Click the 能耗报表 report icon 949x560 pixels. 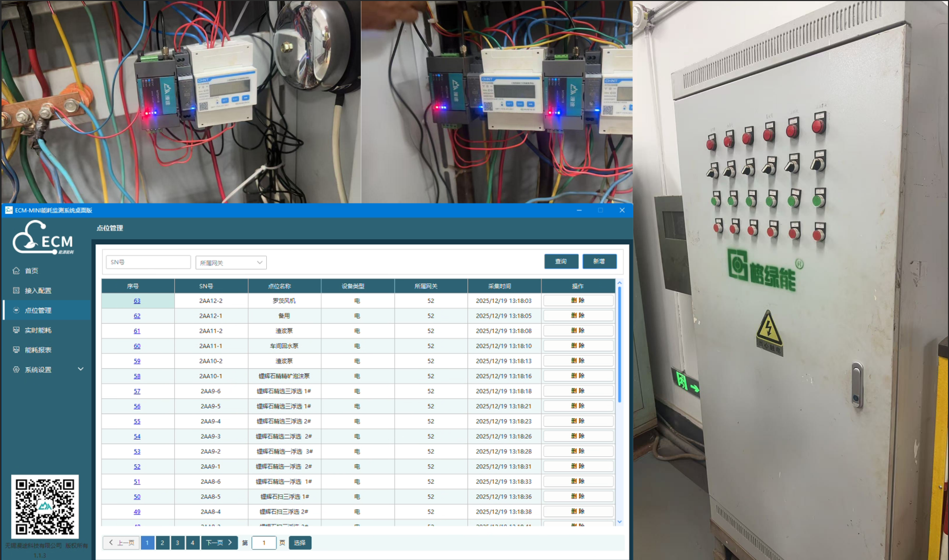pyautogui.click(x=16, y=350)
